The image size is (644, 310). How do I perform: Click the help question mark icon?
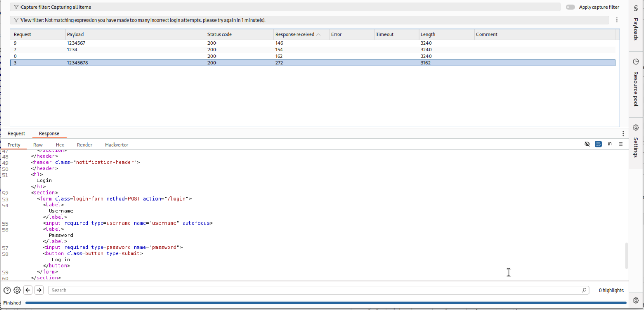(7, 290)
